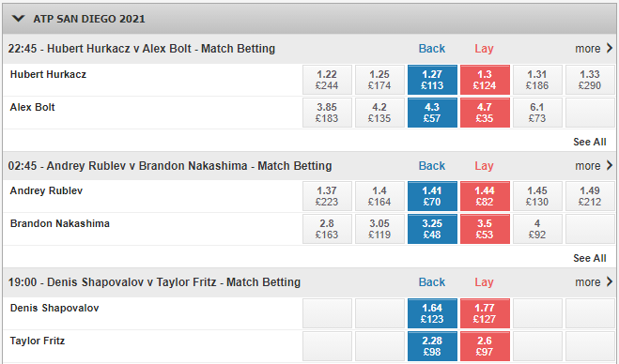The height and width of the screenshot is (364, 619).
Task: Select Rublev 1.49 lay price cell
Action: (590, 196)
